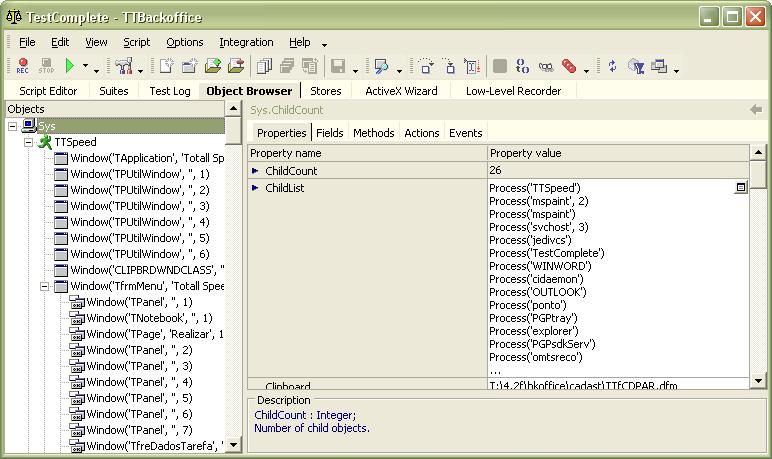This screenshot has width=772, height=459.
Task: Open the View menu
Action: click(96, 42)
